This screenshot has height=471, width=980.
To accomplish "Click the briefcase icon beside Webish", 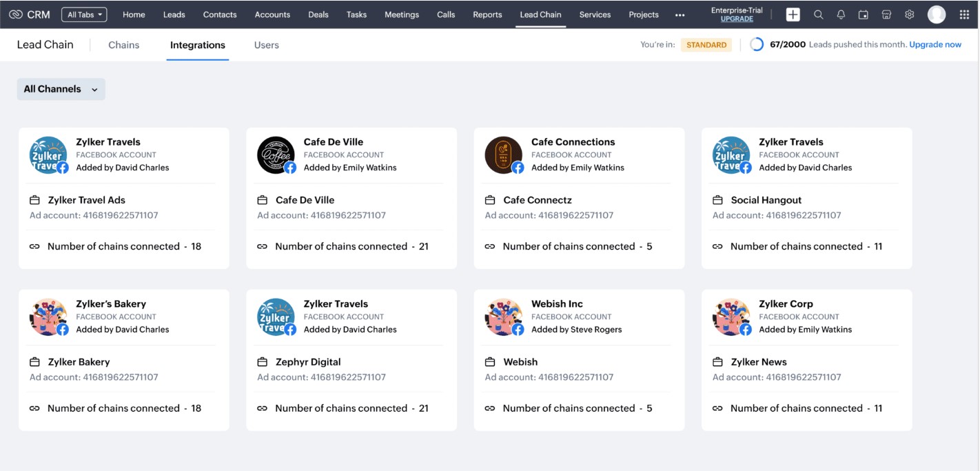I will [x=490, y=362].
